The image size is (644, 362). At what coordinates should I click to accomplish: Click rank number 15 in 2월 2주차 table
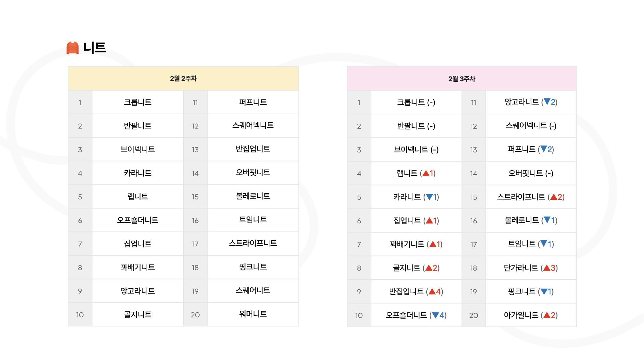[x=195, y=197]
